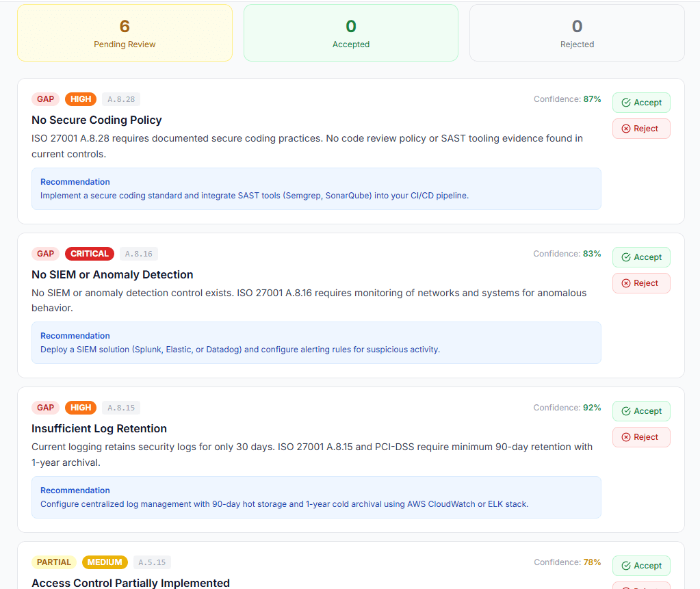Click the Confidence 92% value
This screenshot has height=589, width=700.
pyautogui.click(x=592, y=408)
